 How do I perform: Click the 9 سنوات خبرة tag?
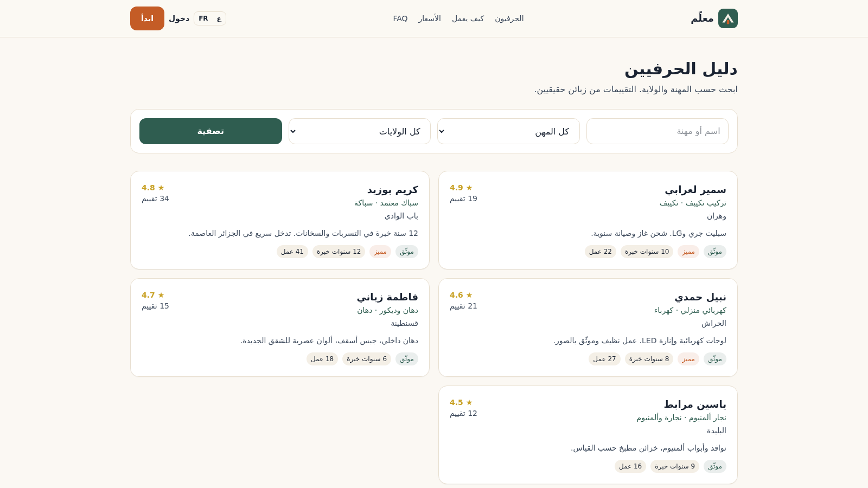675,466
